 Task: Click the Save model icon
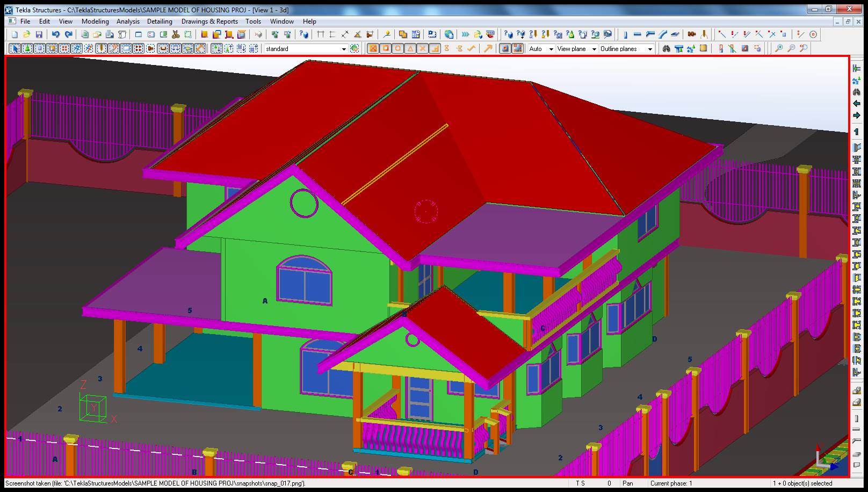click(39, 34)
